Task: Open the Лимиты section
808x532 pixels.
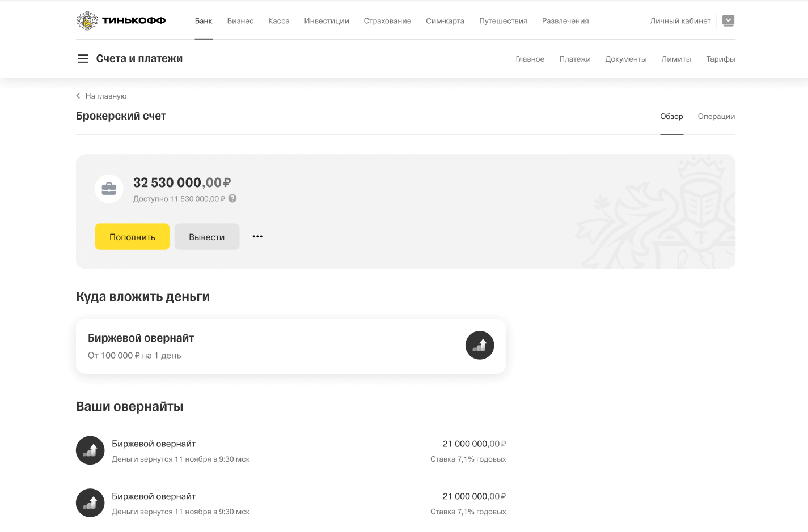Action: 676,59
